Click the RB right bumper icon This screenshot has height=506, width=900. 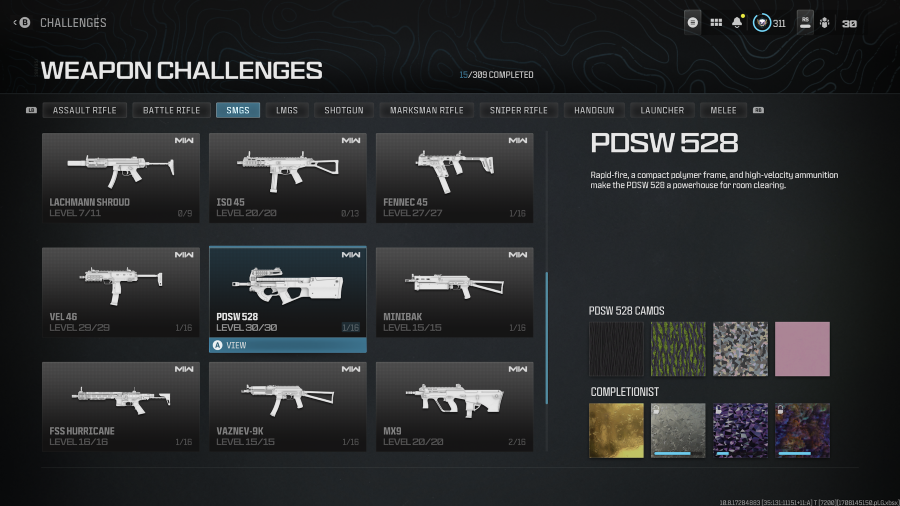tap(758, 110)
